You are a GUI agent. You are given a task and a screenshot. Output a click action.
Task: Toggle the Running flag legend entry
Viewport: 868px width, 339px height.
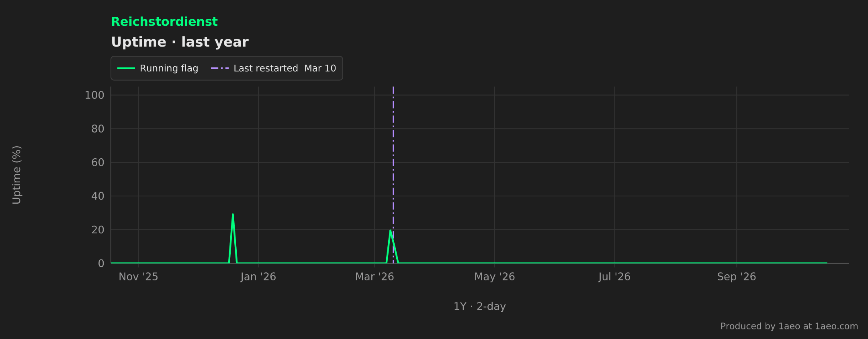(x=158, y=68)
